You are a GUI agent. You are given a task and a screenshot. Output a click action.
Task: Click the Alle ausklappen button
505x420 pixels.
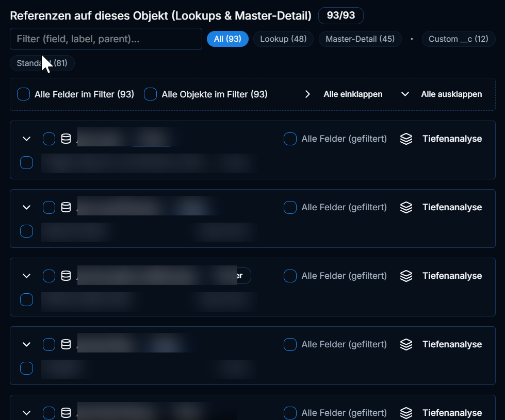(451, 94)
